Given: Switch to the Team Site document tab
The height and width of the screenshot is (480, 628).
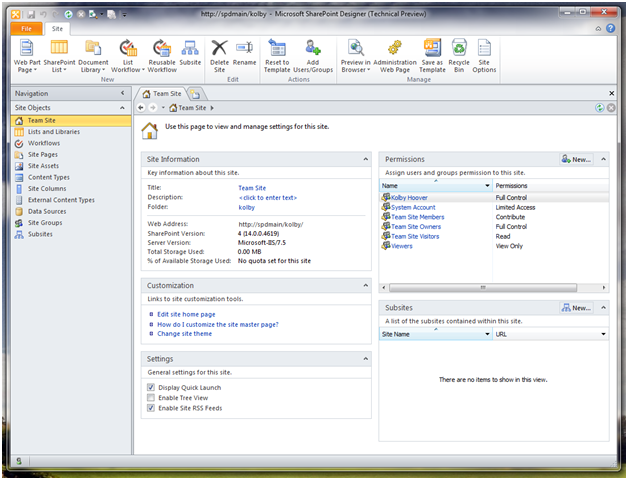Looking at the screenshot, I should click(x=162, y=94).
